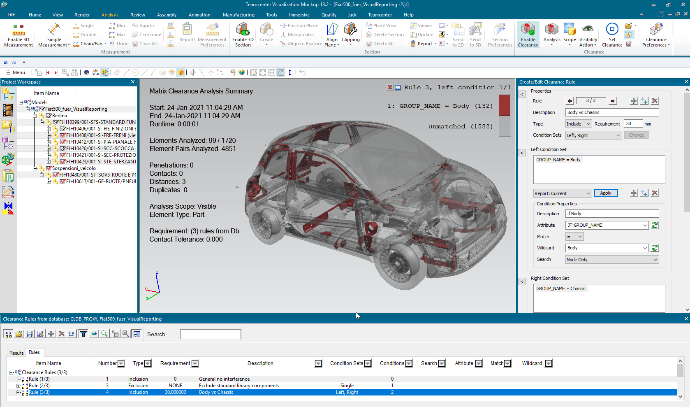Open the View ribbon tab
690x407 pixels.
pos(58,15)
